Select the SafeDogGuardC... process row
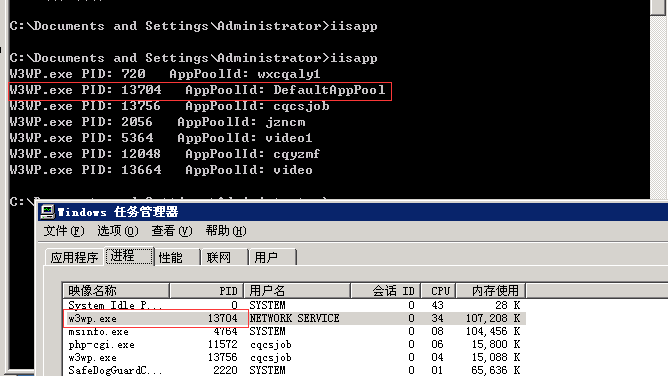The image size is (668, 376). click(x=294, y=370)
